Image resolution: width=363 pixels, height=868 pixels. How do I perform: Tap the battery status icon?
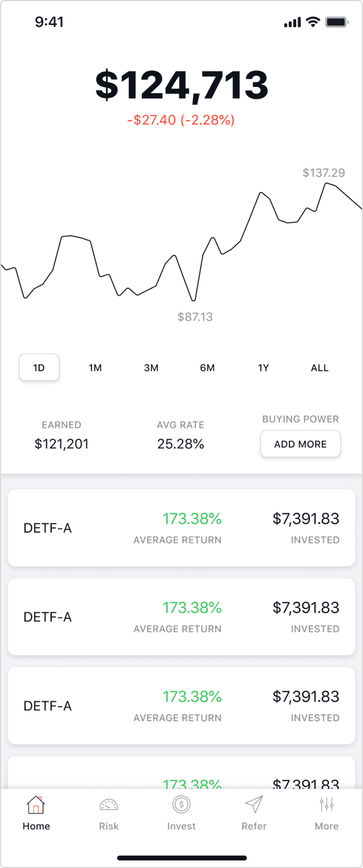click(337, 22)
